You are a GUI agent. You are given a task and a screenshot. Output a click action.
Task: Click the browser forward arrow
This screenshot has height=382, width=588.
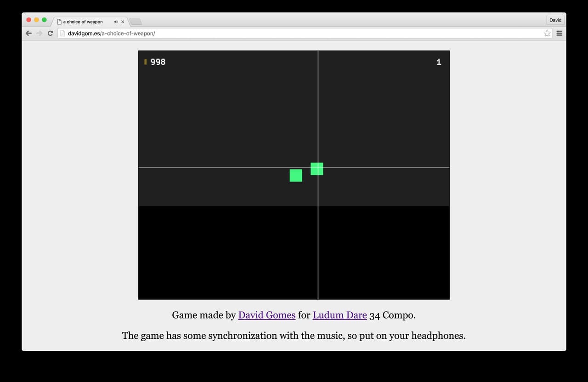[x=40, y=33]
